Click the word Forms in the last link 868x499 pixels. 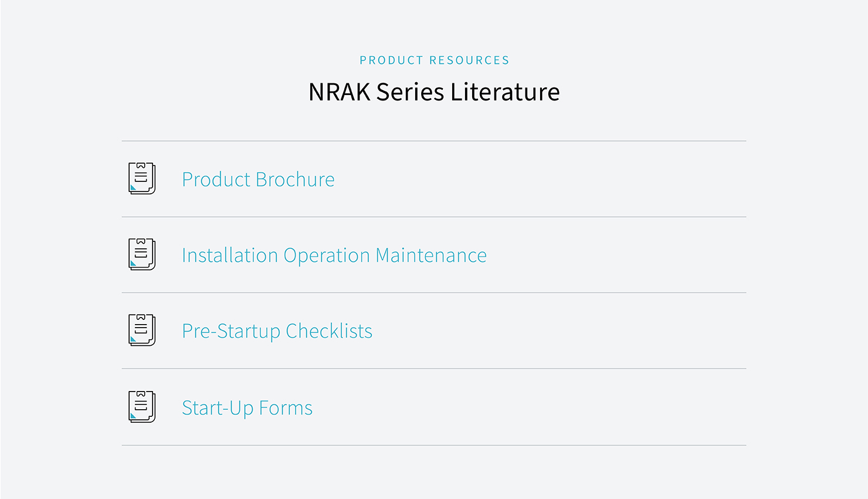[x=286, y=407]
